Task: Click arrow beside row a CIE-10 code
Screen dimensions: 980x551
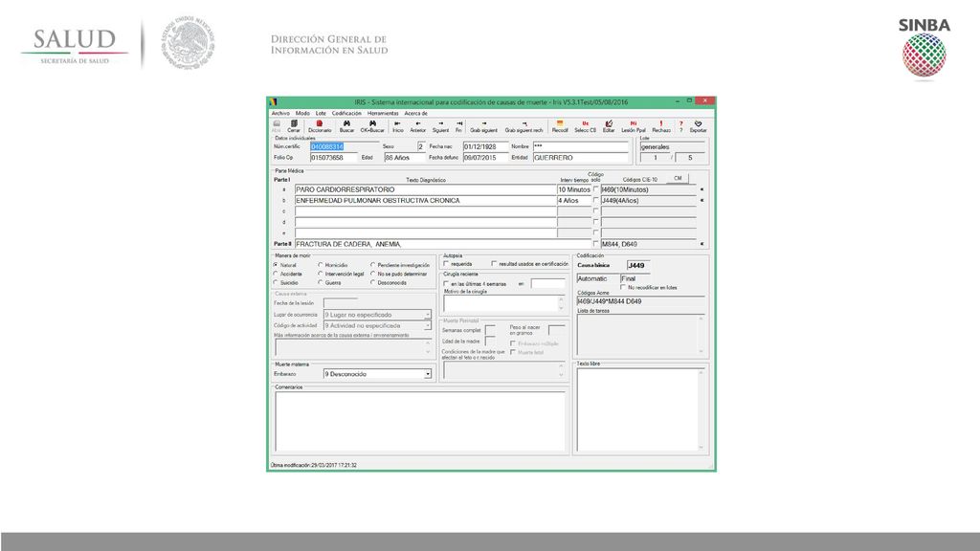Action: tap(702, 189)
